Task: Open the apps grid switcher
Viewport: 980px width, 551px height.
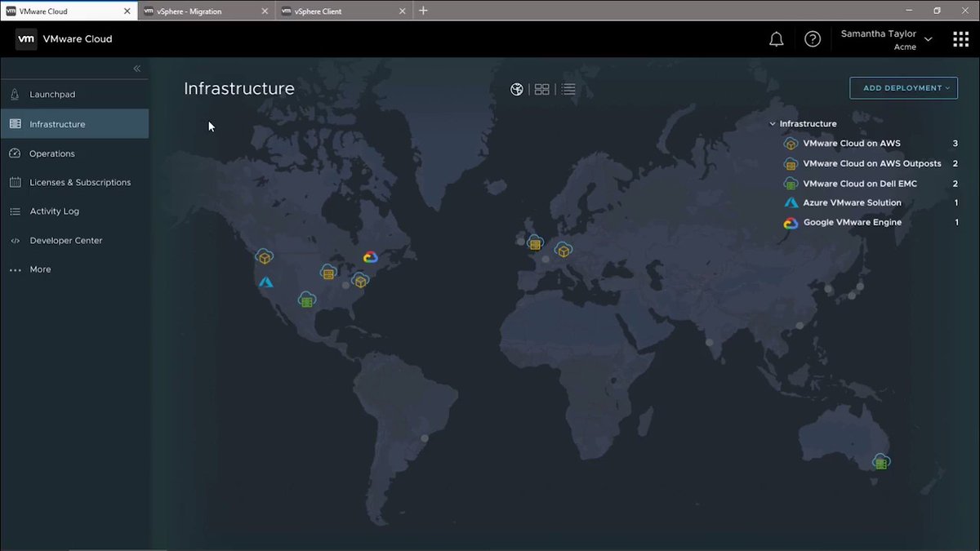Action: (x=961, y=39)
